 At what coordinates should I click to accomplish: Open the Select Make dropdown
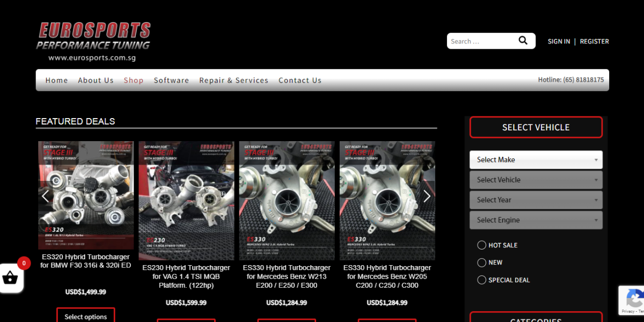536,160
